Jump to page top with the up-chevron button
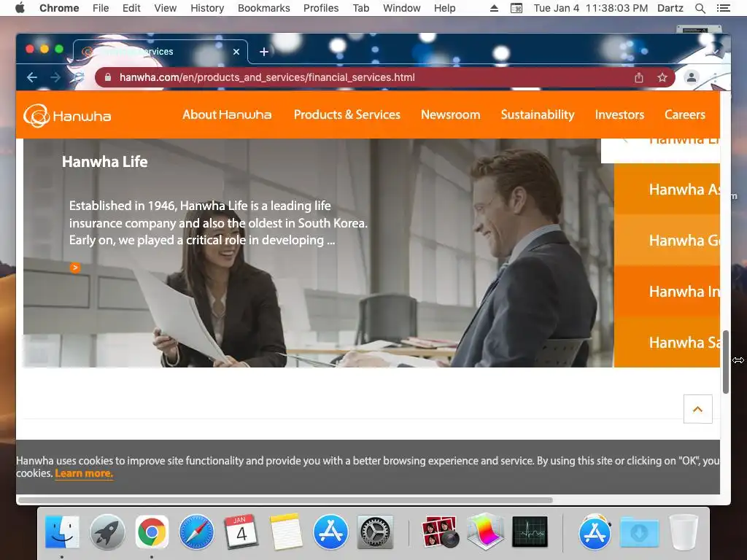This screenshot has width=747, height=560. [697, 408]
